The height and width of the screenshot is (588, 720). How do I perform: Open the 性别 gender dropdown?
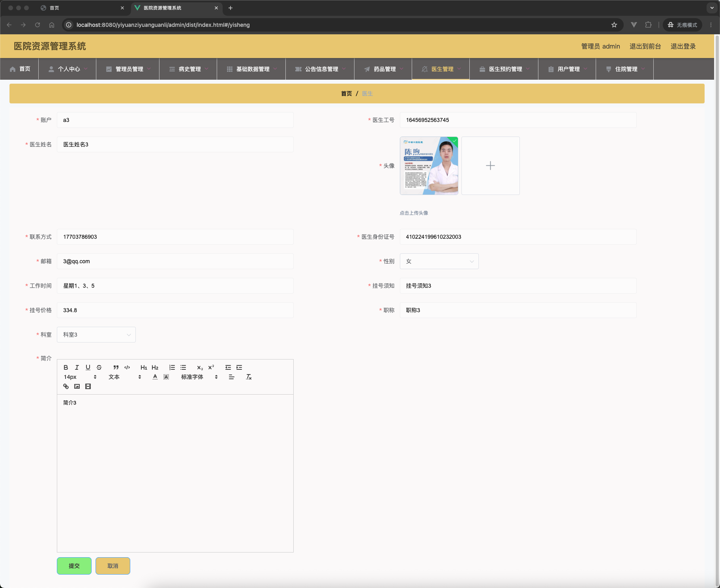pos(439,261)
